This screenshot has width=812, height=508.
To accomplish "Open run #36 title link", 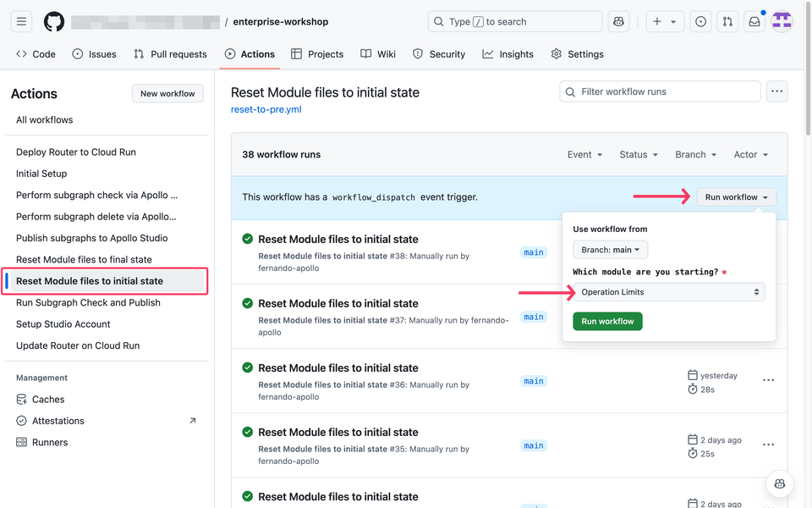I will [338, 367].
